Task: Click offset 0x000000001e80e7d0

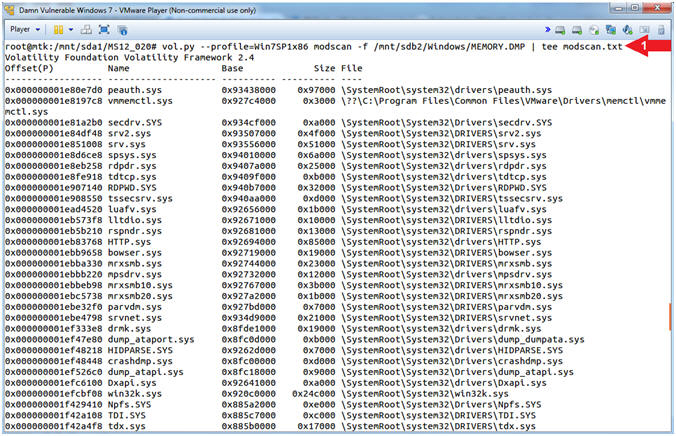Action: click(x=53, y=90)
